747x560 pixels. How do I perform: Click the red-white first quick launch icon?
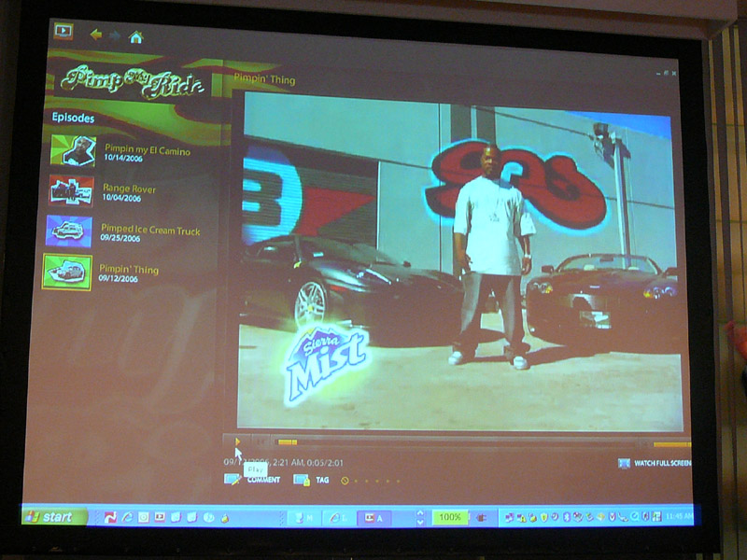coord(110,517)
